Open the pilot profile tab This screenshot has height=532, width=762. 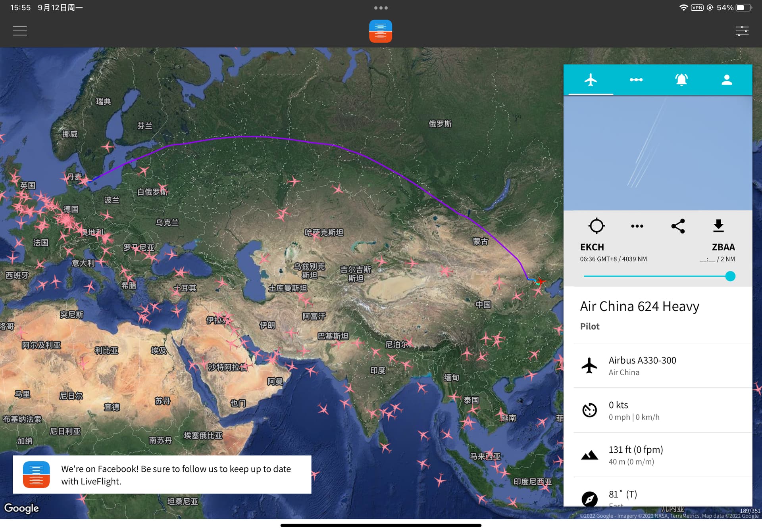pyautogui.click(x=726, y=80)
